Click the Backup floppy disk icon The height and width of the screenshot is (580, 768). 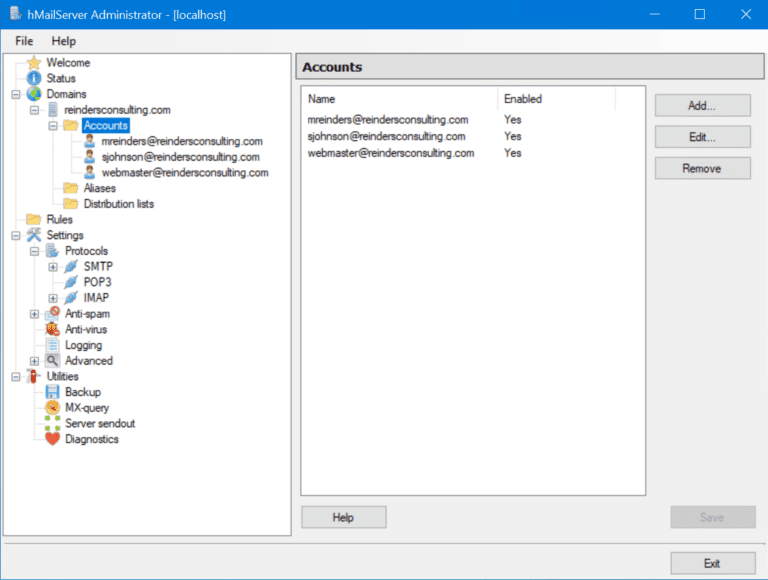[52, 392]
